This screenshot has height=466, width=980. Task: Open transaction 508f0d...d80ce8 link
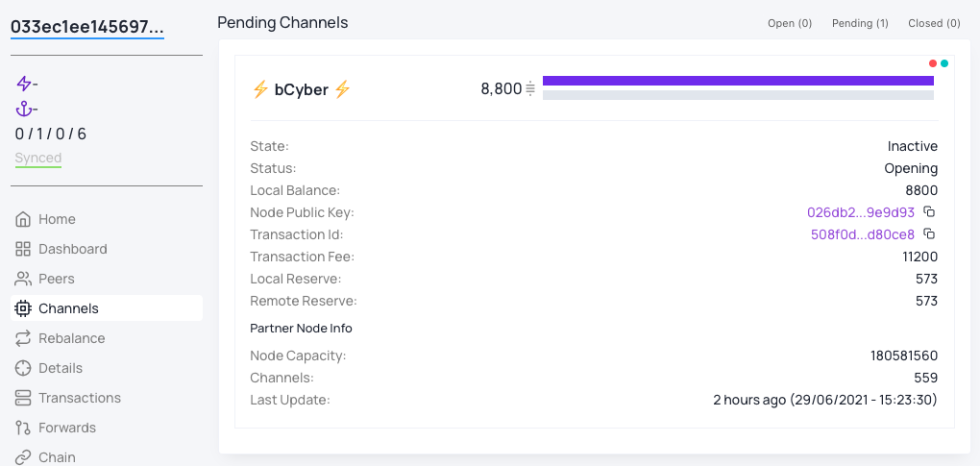pyautogui.click(x=863, y=234)
